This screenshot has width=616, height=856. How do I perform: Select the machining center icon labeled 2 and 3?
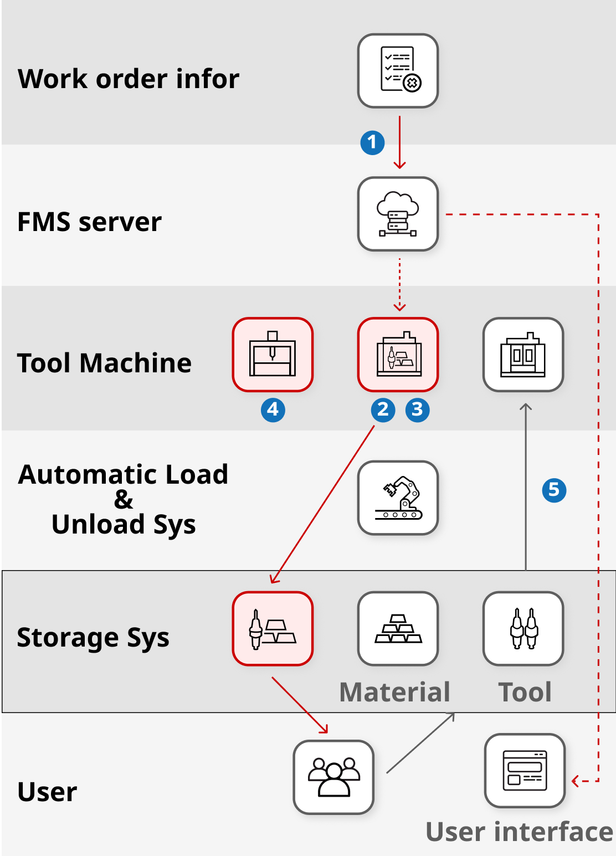(398, 355)
